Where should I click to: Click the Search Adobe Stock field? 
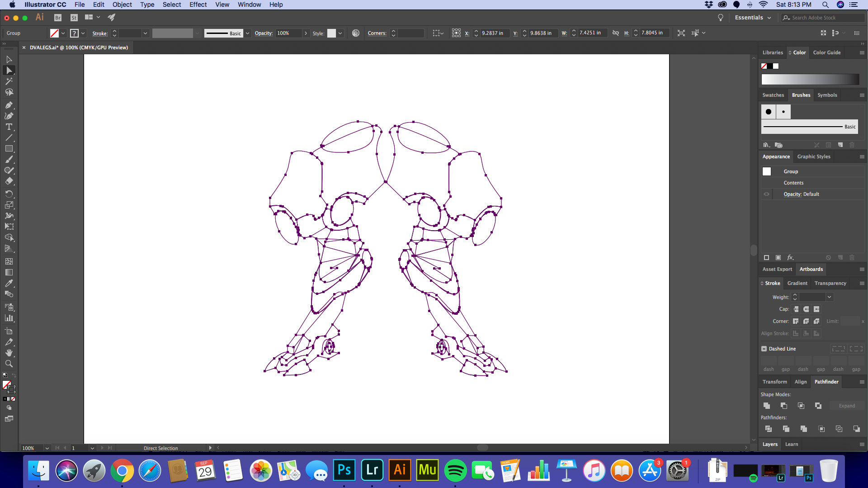(x=823, y=18)
